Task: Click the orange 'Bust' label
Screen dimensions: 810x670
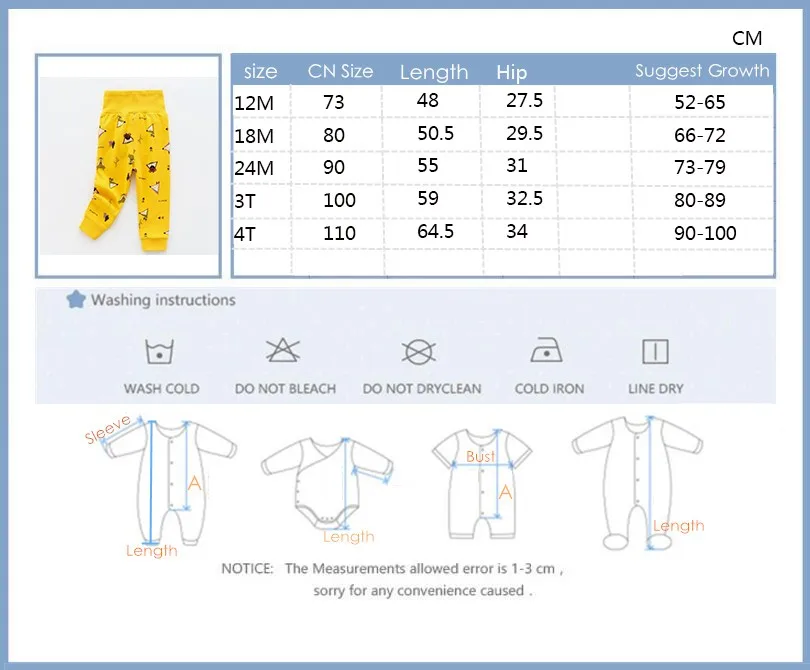Action: [480, 456]
